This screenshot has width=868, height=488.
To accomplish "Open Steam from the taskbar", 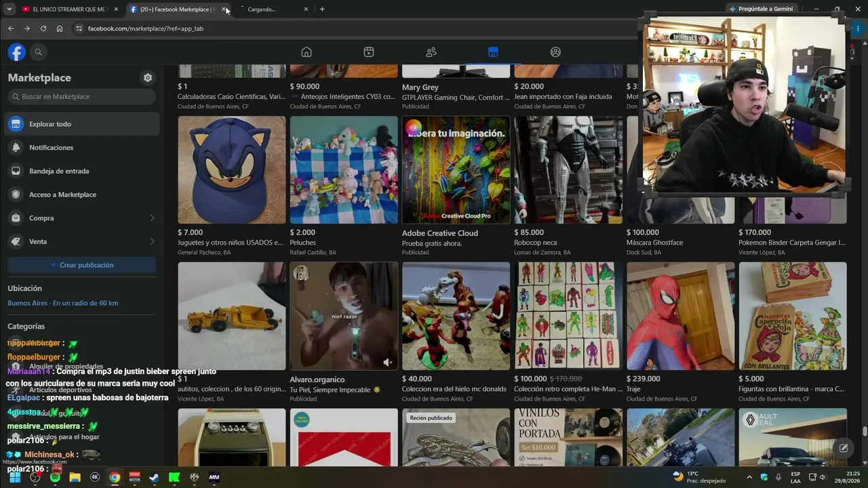I will coord(155,477).
